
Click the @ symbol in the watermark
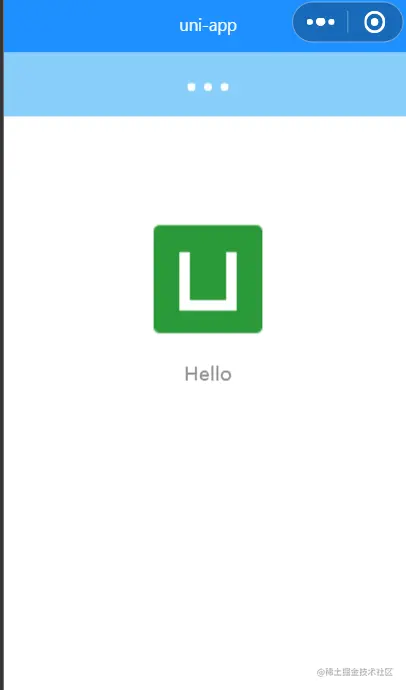tap(321, 672)
